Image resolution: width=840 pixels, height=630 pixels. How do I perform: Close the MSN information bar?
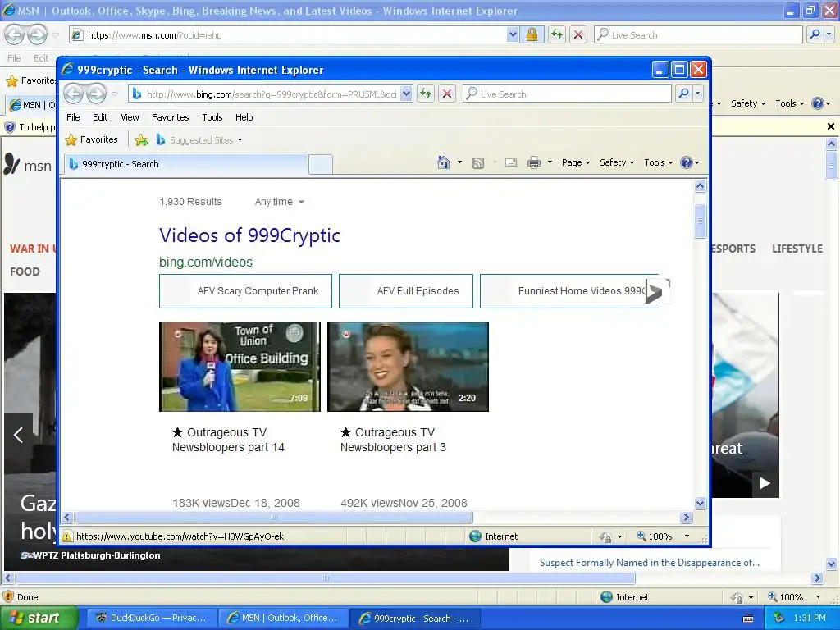pos(830,126)
